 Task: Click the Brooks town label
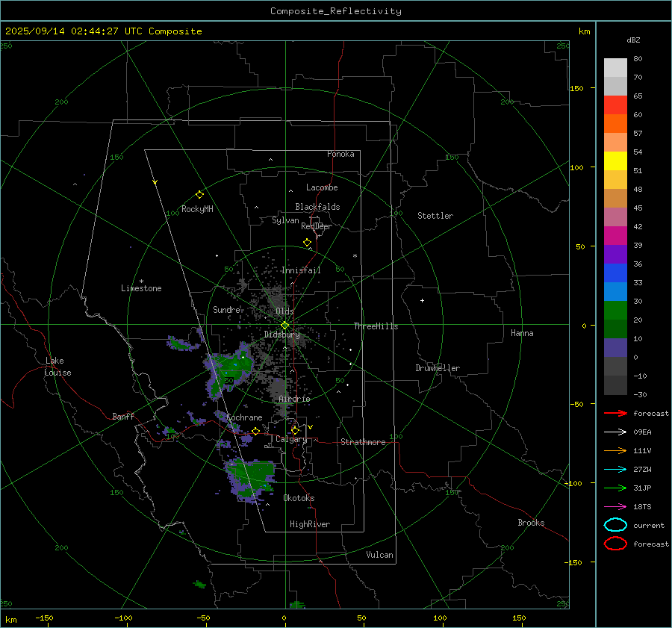531,523
